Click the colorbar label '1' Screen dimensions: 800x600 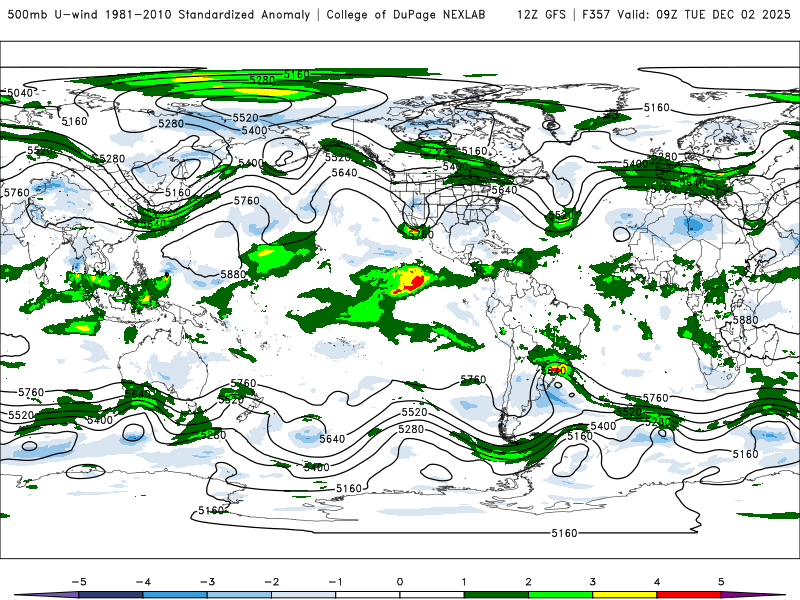464,582
